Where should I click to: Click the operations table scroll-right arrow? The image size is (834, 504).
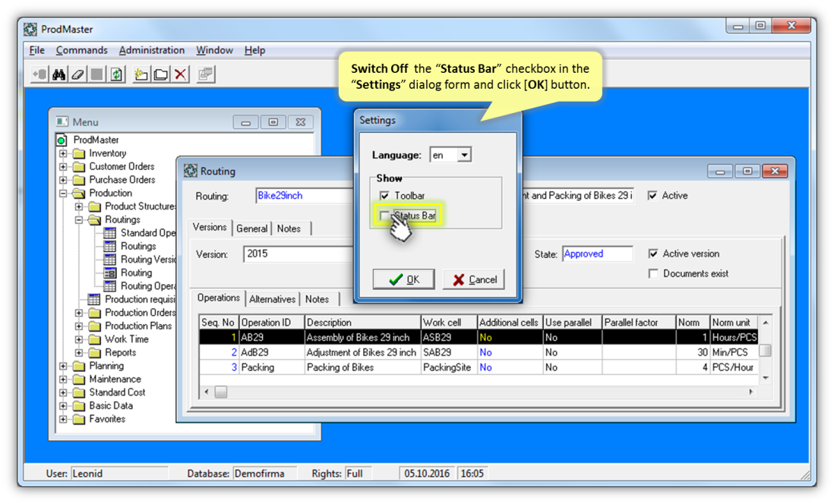click(x=750, y=392)
